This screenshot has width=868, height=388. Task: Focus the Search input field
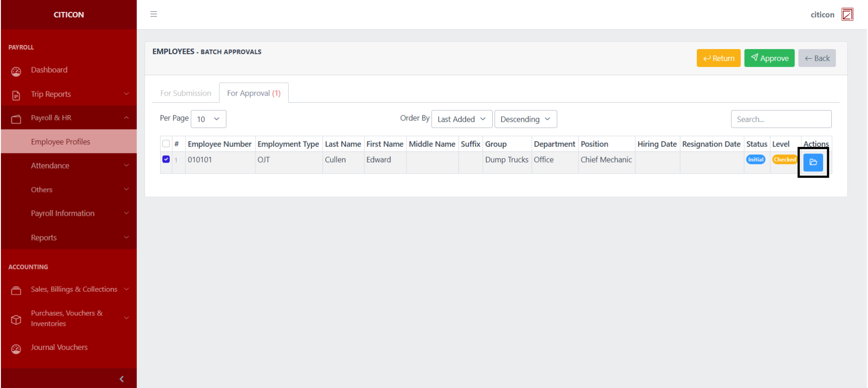click(x=781, y=119)
